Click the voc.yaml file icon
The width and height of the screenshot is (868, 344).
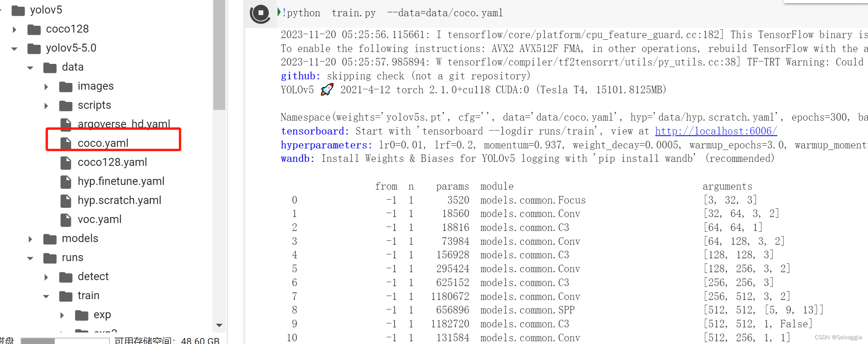click(66, 219)
